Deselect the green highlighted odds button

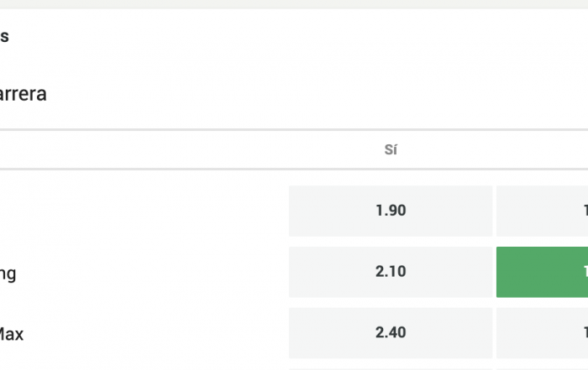pos(543,272)
